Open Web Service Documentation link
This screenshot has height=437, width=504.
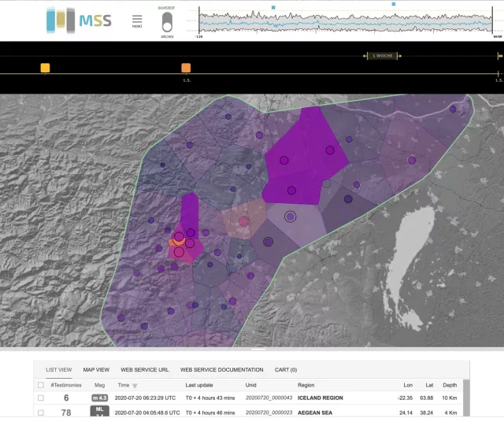[221, 369]
